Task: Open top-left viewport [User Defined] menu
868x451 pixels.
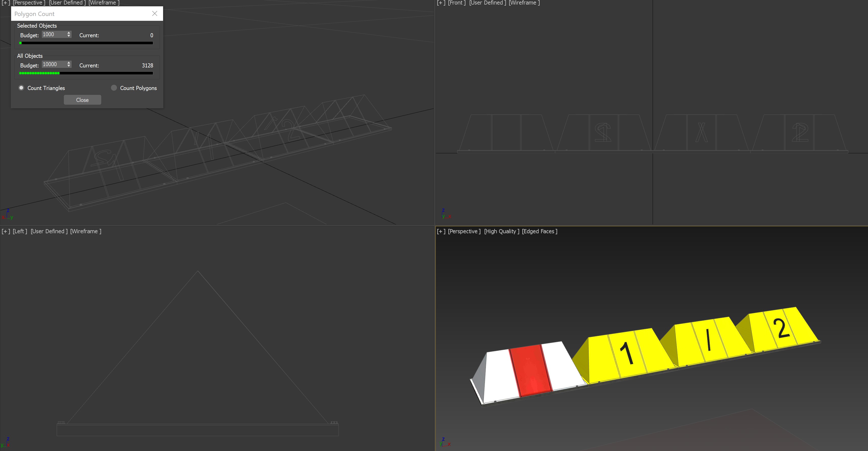Action: 67,3
